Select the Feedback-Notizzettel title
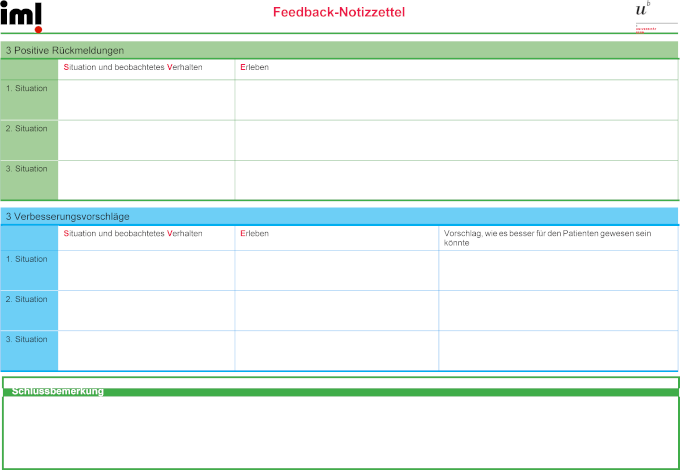The image size is (680, 470). (x=339, y=12)
